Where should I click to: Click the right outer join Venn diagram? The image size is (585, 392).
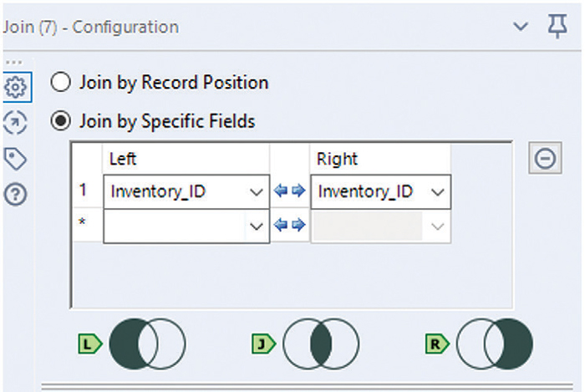495,343
